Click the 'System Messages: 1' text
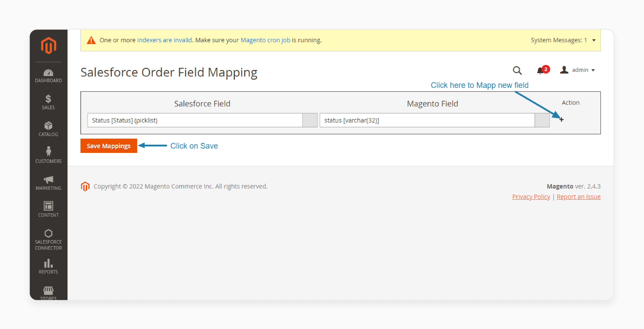This screenshot has width=644, height=329. (x=559, y=40)
